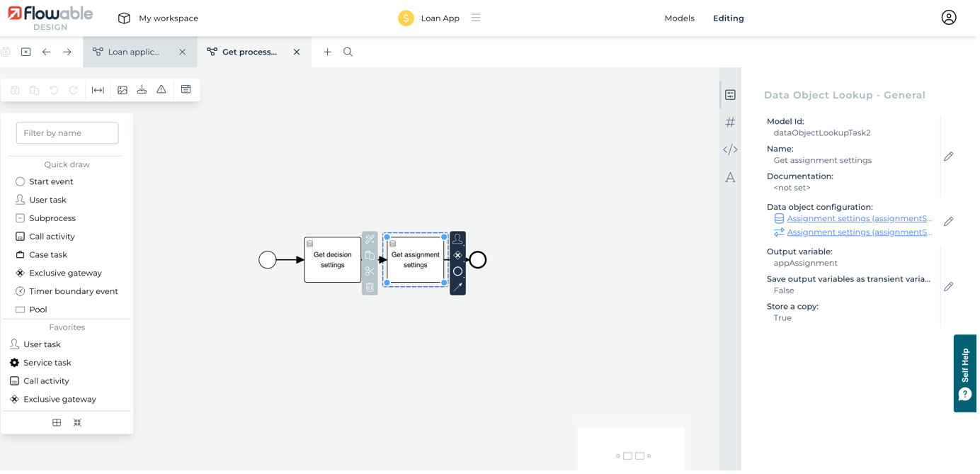Click the connector arrow in dark quick menu
Screen dimensions: 980x474
click(x=457, y=286)
